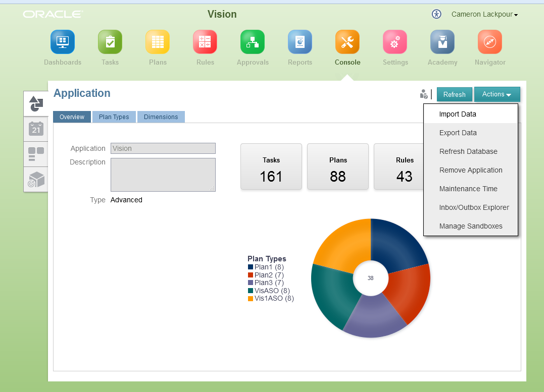Open the Rules 43 tile
Image resolution: width=544 pixels, height=392 pixels.
(x=399, y=166)
